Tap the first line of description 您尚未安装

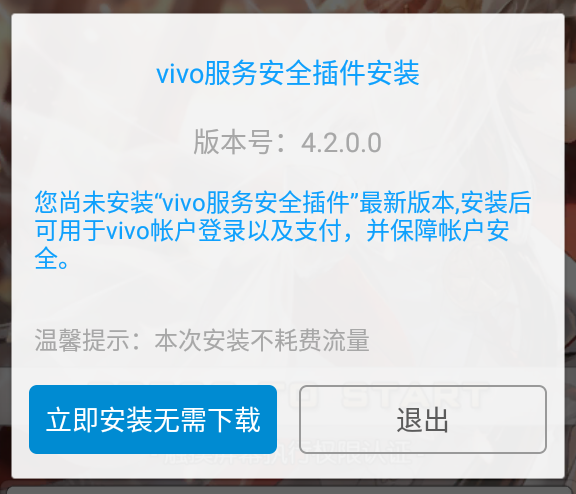[283, 203]
